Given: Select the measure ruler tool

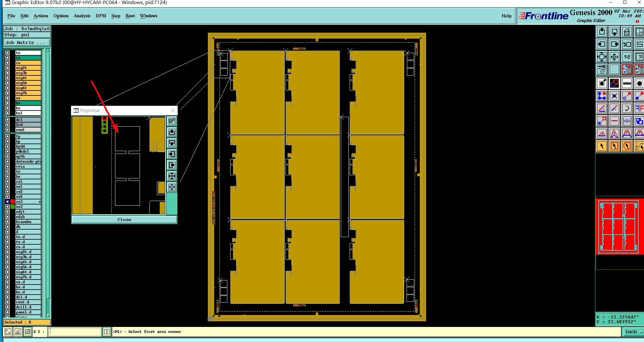Looking at the screenshot, I should 627,83.
